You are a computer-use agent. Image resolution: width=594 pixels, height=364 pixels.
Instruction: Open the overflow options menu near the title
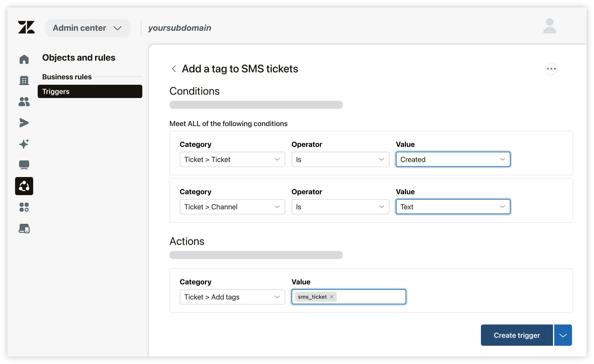[551, 69]
